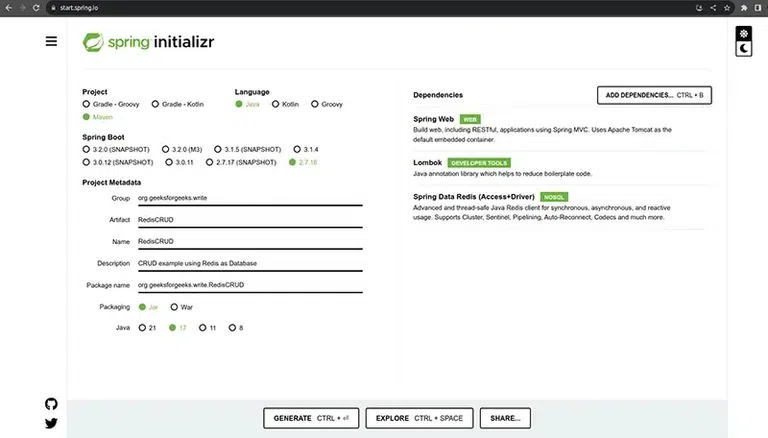This screenshot has width=768, height=438.
Task: Select the Spring Web dependency entry
Action: pyautogui.click(x=560, y=129)
